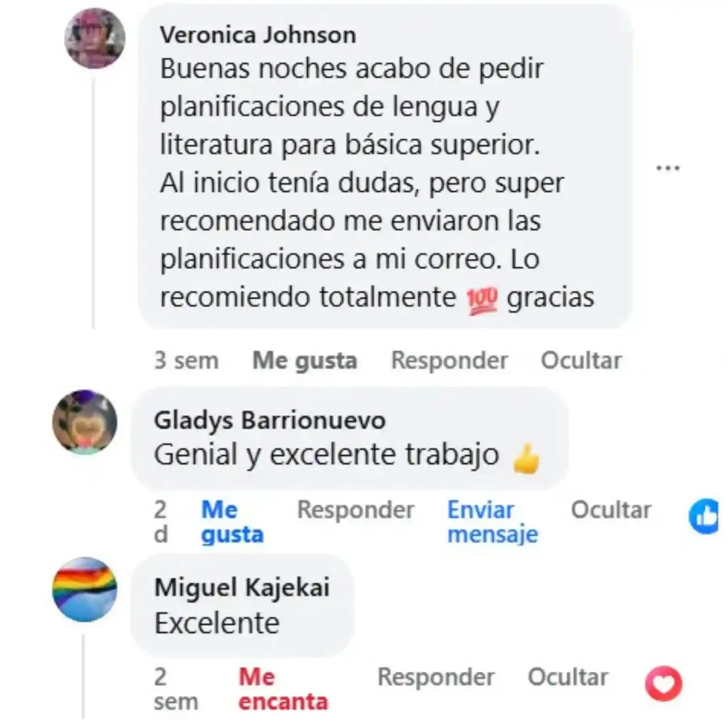The image size is (728, 728).
Task: Reply to Gladys Barrionuevo's comment
Action: pyautogui.click(x=355, y=510)
